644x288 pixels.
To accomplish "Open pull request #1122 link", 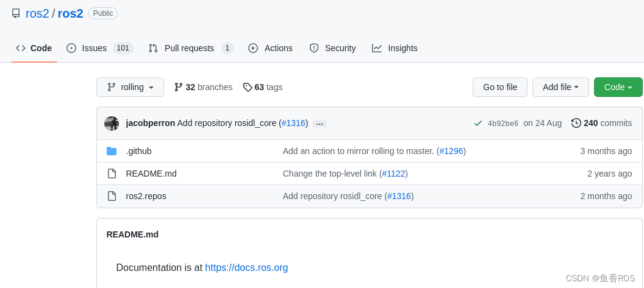I will coord(393,174).
